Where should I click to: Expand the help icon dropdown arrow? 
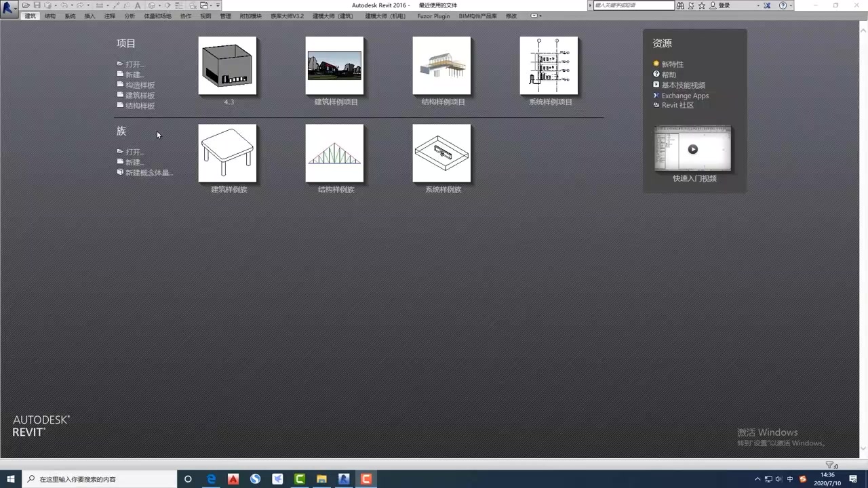click(791, 5)
